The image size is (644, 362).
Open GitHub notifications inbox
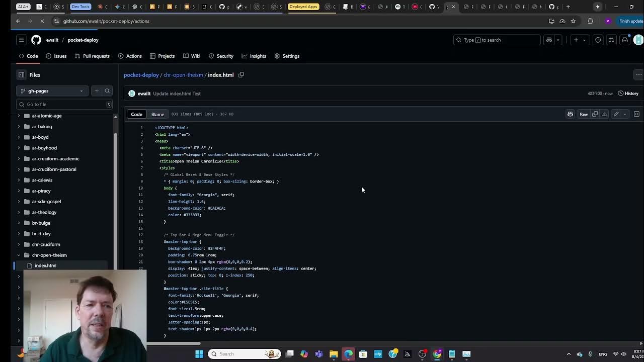625,40
